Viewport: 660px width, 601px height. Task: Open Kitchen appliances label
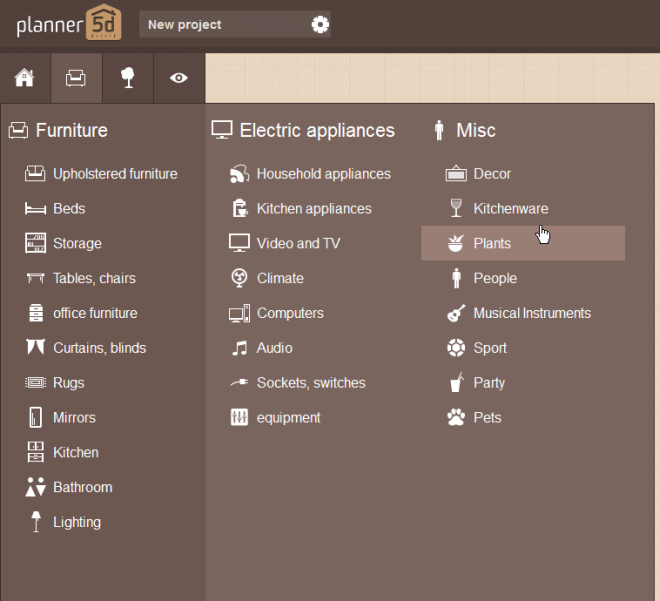(x=314, y=209)
